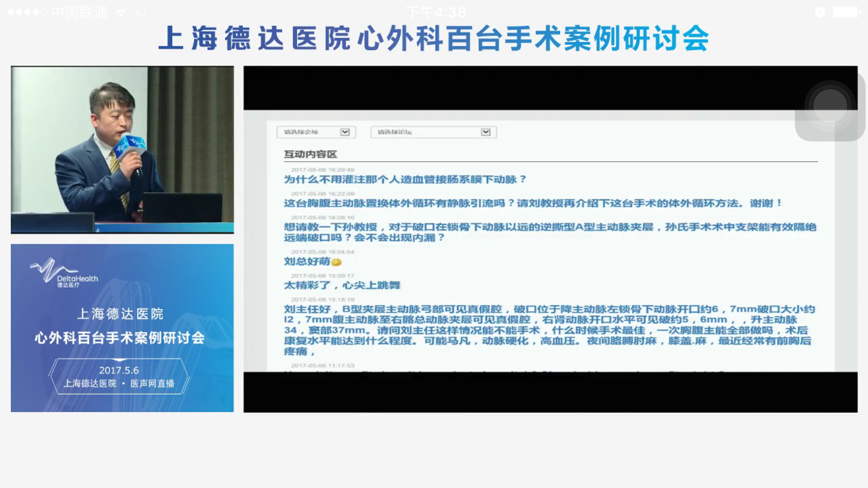Tap the AssistiveTouch floating button
The height and width of the screenshot is (488, 868).
830,105
